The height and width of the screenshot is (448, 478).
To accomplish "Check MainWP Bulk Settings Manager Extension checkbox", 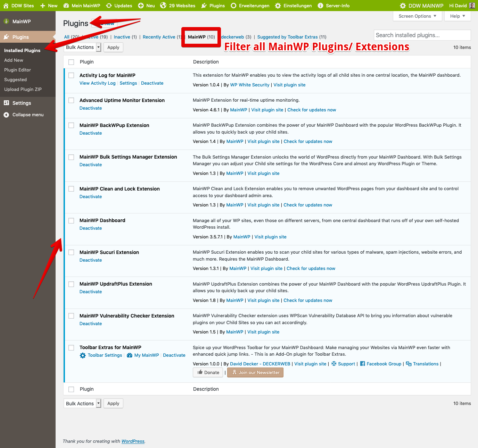I will pyautogui.click(x=71, y=157).
